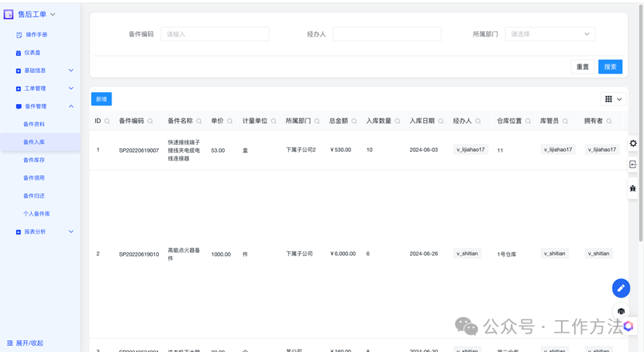The width and height of the screenshot is (644, 352).
Task: Click the 备件编码 text input field
Action: click(x=215, y=34)
